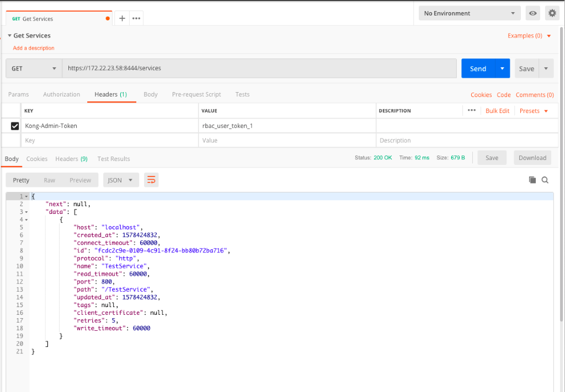Open the No Environment dropdown

pyautogui.click(x=470, y=13)
